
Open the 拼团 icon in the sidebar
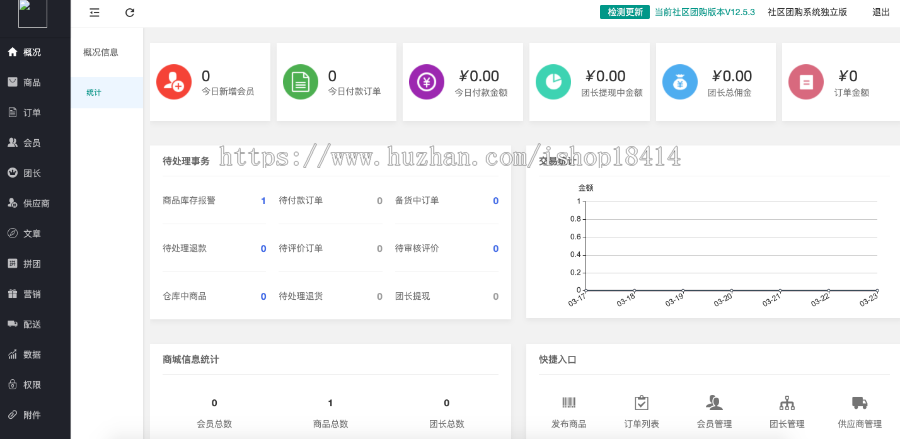click(12, 263)
